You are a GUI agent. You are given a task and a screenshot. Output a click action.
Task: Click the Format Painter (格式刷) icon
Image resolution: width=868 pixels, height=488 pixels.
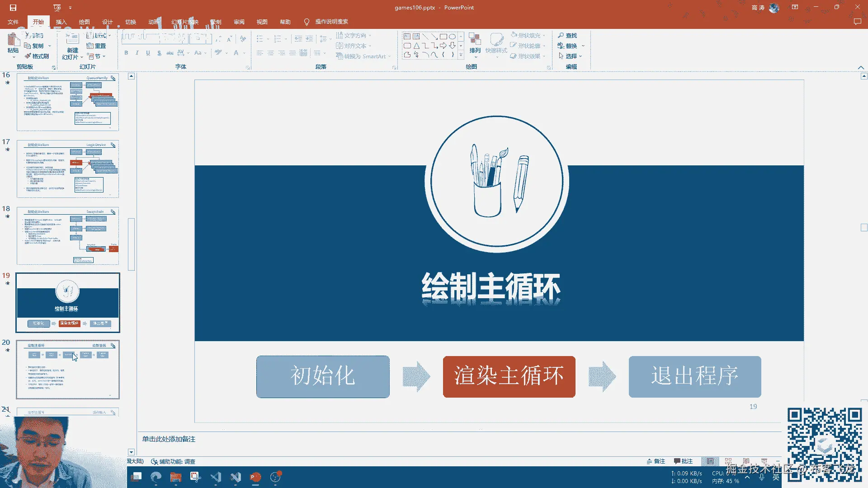coord(28,56)
